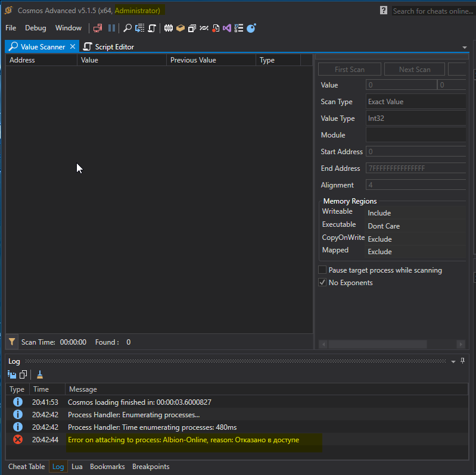Switch to the Cheat Table tab

(x=26, y=467)
